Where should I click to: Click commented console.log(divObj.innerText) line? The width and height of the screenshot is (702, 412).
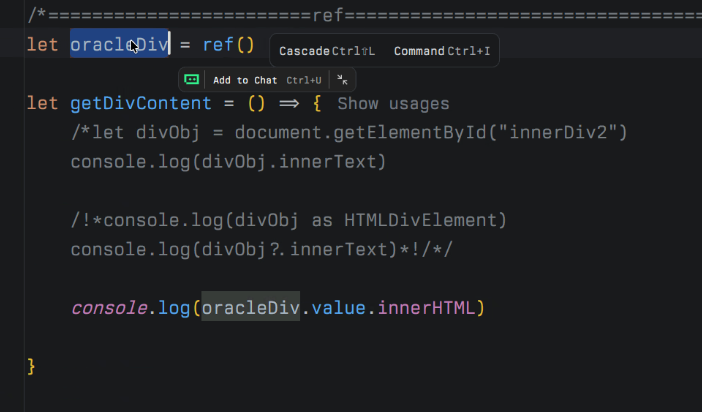click(228, 162)
